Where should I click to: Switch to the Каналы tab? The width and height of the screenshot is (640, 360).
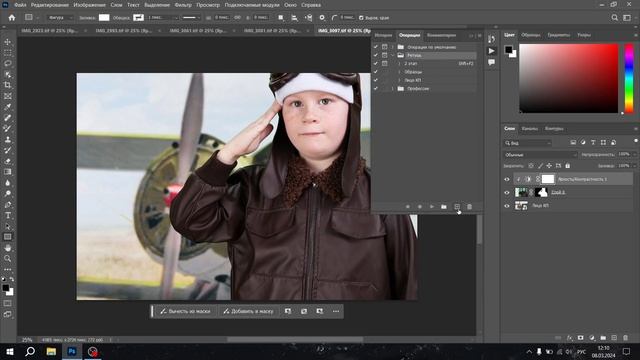(529, 129)
